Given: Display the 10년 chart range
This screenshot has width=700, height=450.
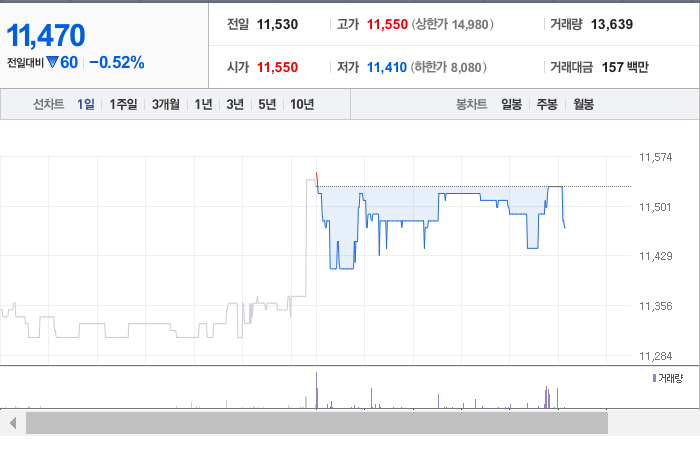Looking at the screenshot, I should click(302, 104).
